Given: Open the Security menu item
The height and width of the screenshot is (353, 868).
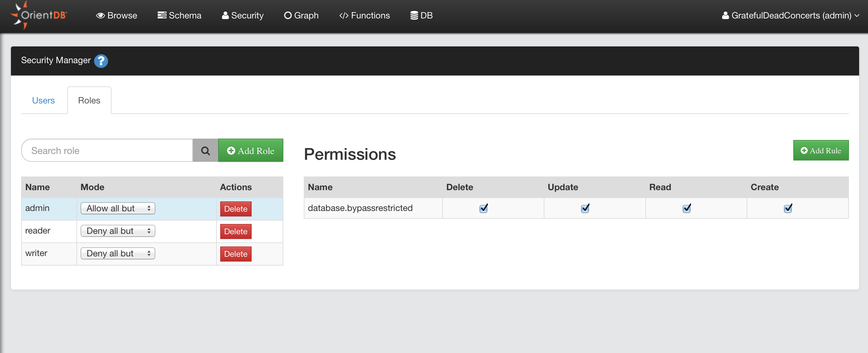Looking at the screenshot, I should click(243, 16).
